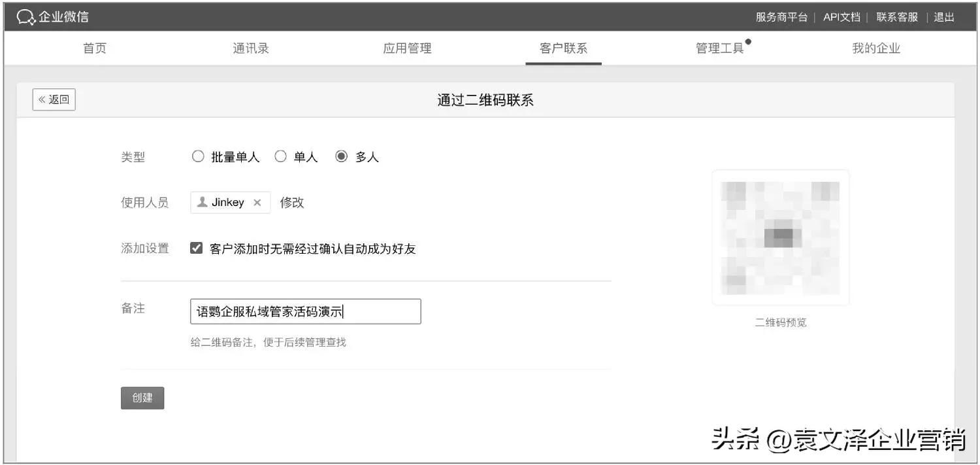Viewport: 980px width, 465px height.
Task: Select the 单人 radio option
Action: 280,157
